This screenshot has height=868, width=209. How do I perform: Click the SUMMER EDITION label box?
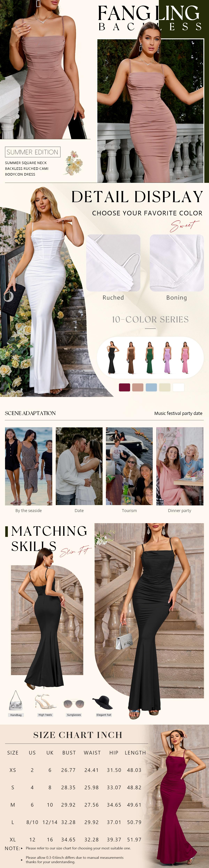(x=33, y=152)
